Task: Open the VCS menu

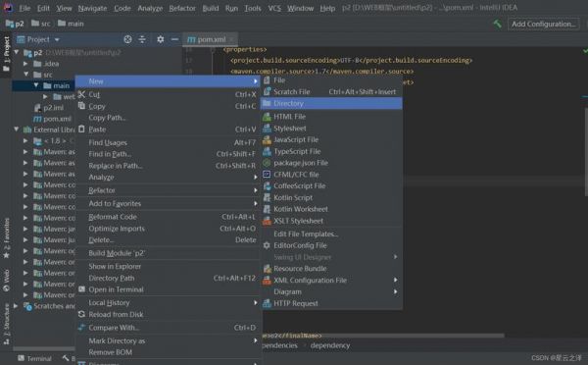Action: click(274, 8)
